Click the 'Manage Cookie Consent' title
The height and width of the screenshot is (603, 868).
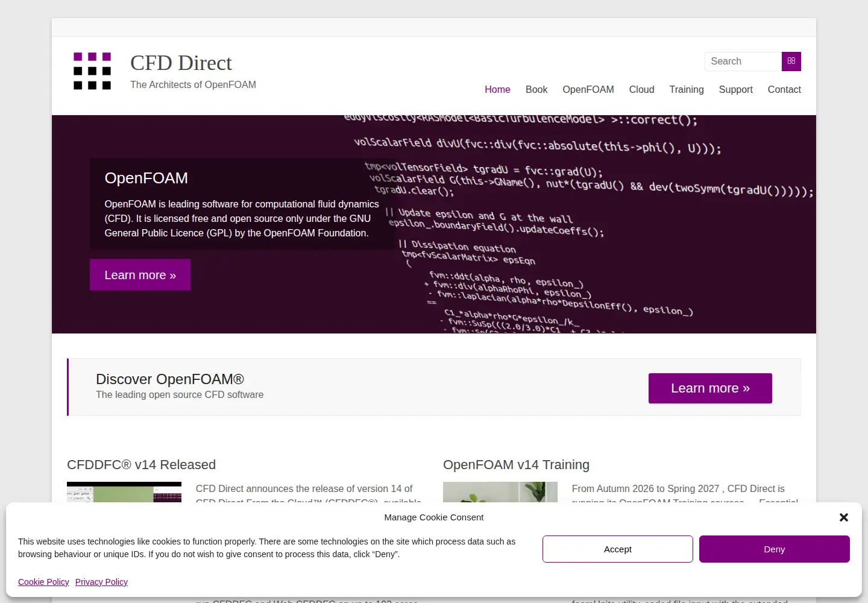(x=434, y=517)
